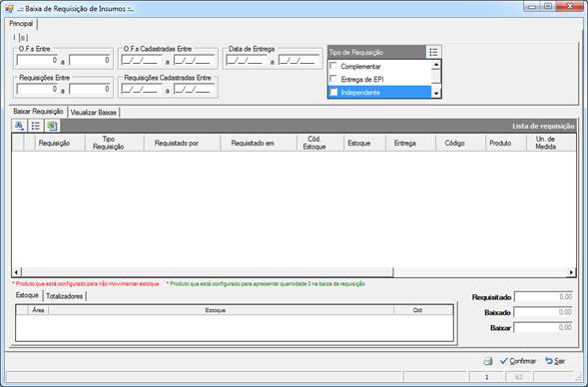Click the Tipo de Requisição panel header
The width and height of the screenshot is (588, 387).
[376, 52]
